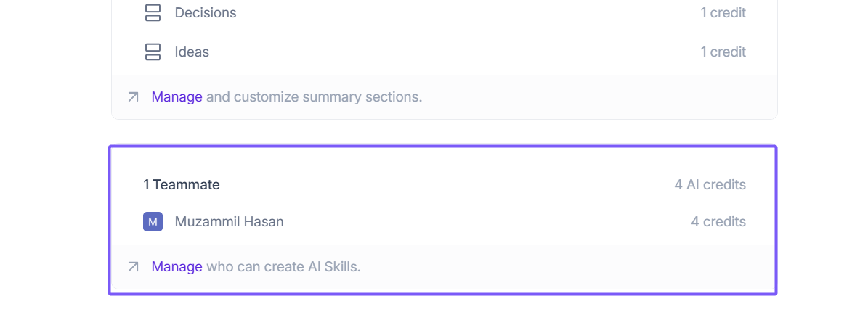Viewport: 868px width, 333px height.
Task: Open Manage link for AI Skills creators
Action: [177, 267]
